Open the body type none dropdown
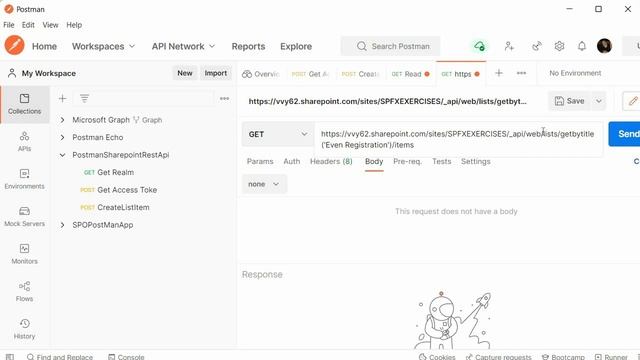 (x=264, y=184)
